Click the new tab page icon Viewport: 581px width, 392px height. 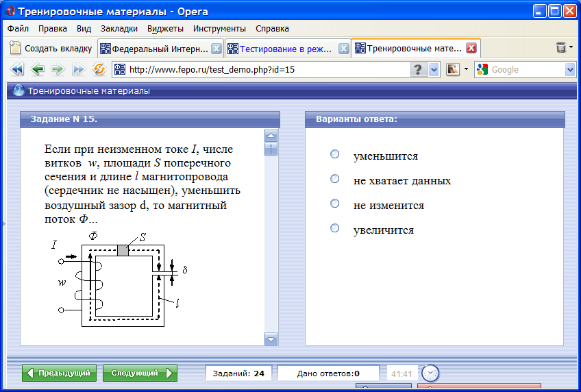pos(15,48)
